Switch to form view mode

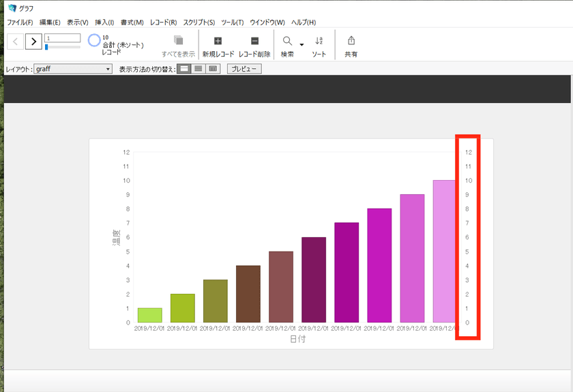point(183,69)
